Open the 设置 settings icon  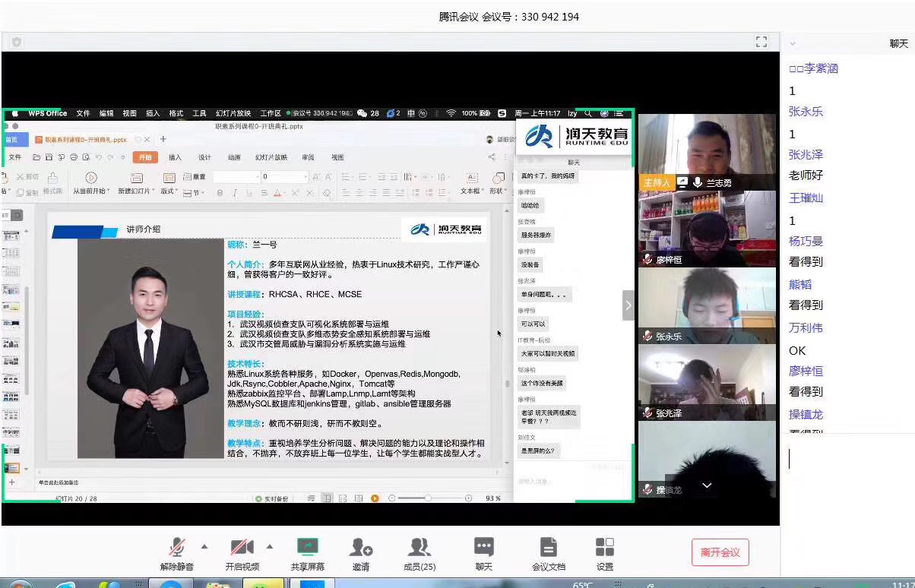tap(604, 547)
